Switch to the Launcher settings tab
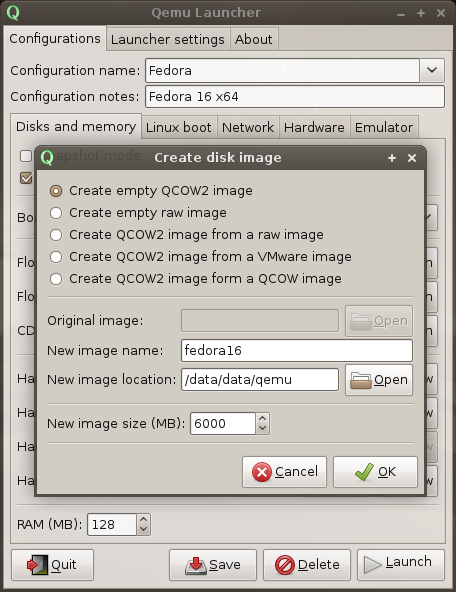The height and width of the screenshot is (592, 456). pos(168,39)
